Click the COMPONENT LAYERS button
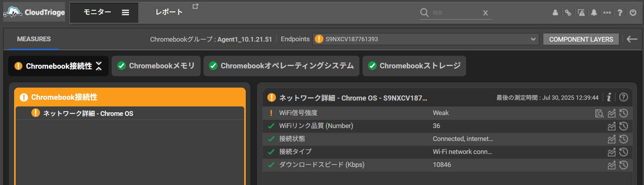 581,39
